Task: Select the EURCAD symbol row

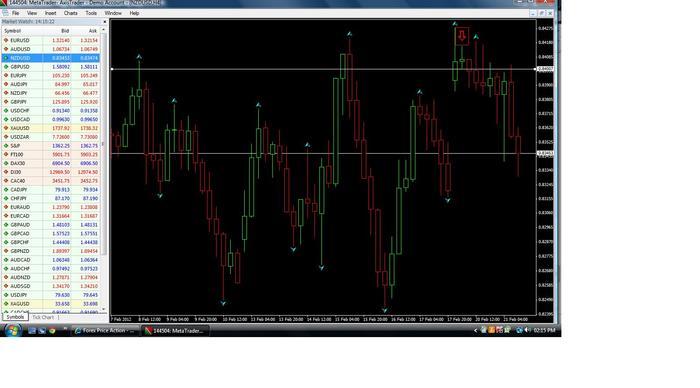Action: (x=51, y=216)
